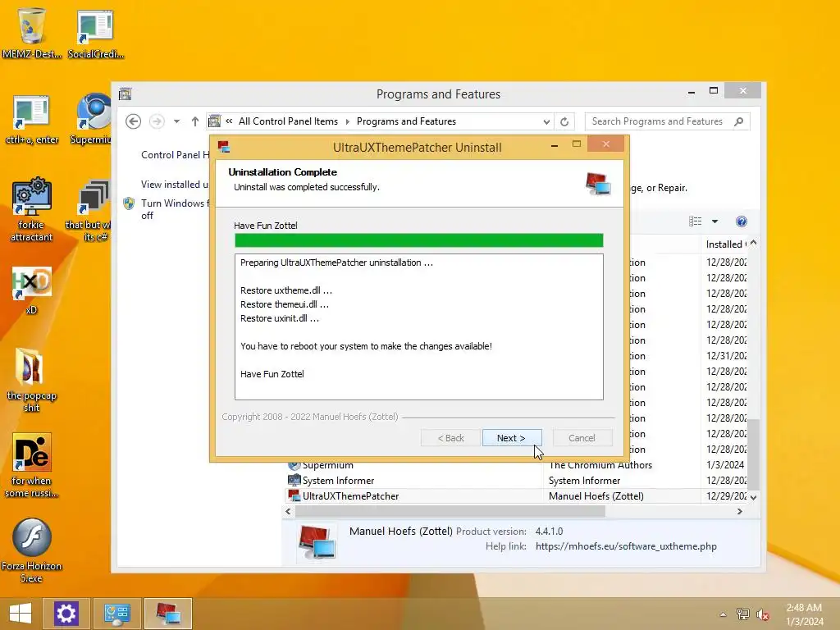Select the Supermium program row

(515, 465)
